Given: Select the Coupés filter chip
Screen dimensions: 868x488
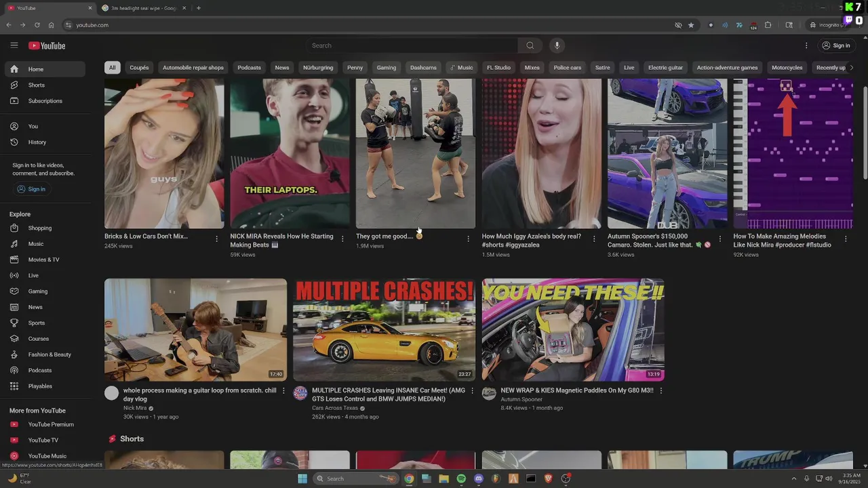Looking at the screenshot, I should 139,68.
